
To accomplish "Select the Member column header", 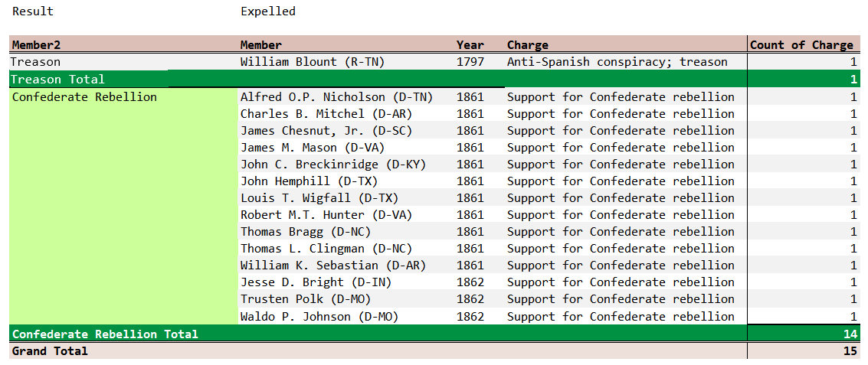I will [x=261, y=45].
